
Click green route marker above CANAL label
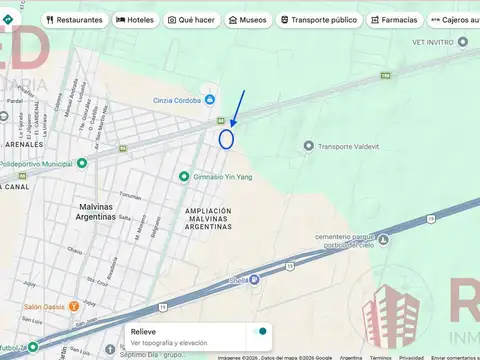(22, 176)
